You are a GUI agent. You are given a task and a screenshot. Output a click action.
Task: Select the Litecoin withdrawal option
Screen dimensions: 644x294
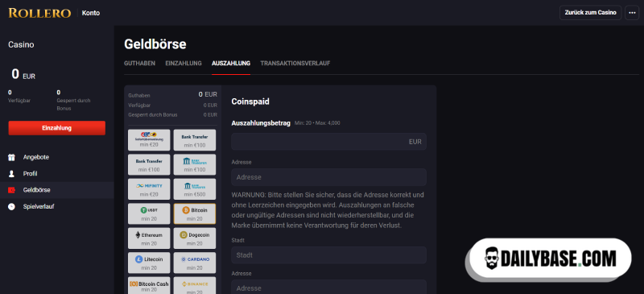pos(149,263)
